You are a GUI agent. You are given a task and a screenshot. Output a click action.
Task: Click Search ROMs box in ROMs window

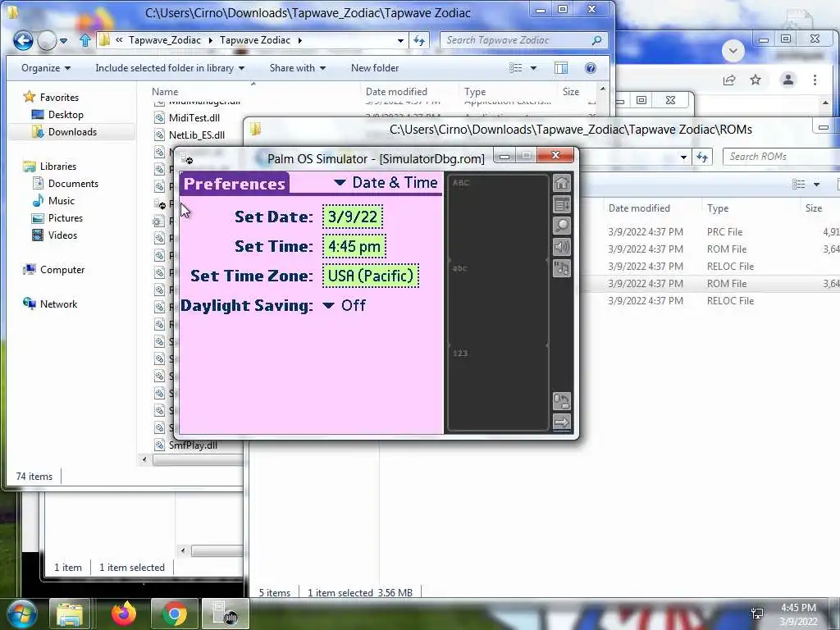(x=781, y=157)
